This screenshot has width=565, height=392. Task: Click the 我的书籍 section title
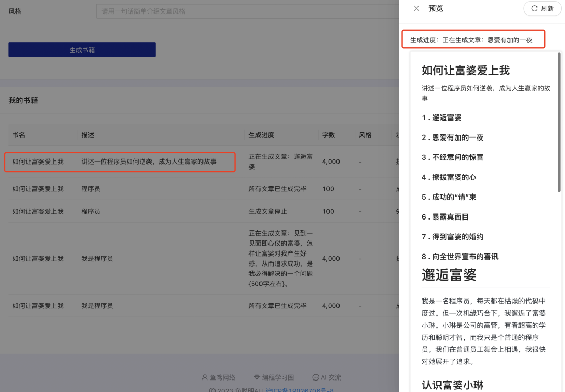[23, 100]
